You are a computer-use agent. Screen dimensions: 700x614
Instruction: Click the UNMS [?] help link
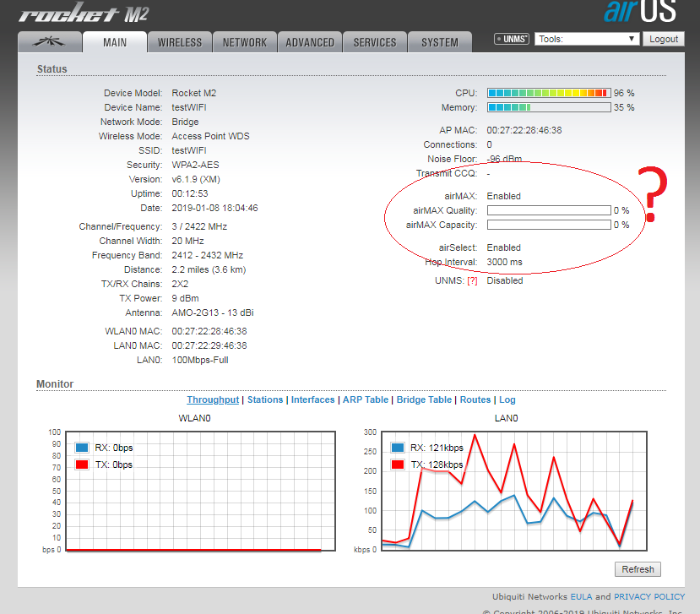point(472,280)
